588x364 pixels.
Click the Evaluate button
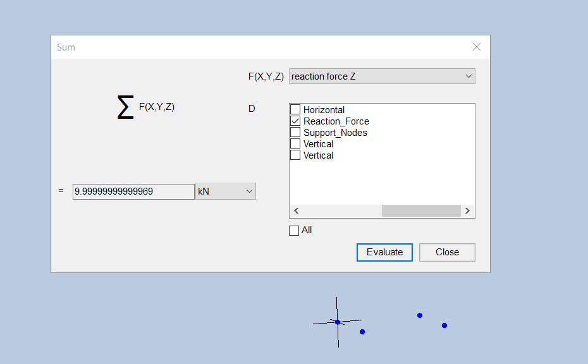[384, 252]
